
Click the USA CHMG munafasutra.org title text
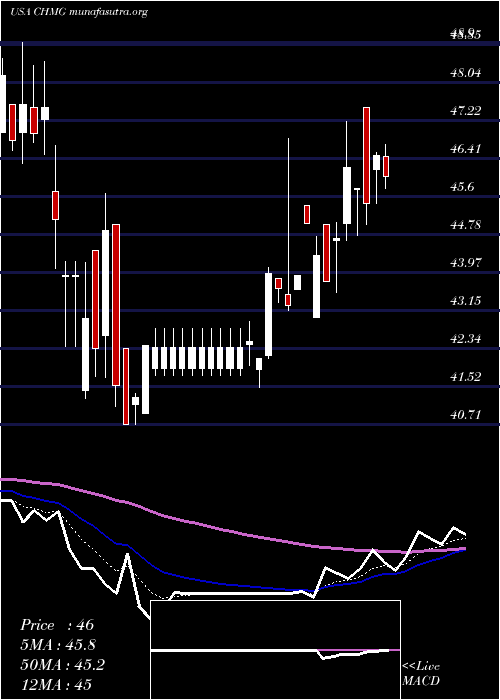tap(79, 12)
